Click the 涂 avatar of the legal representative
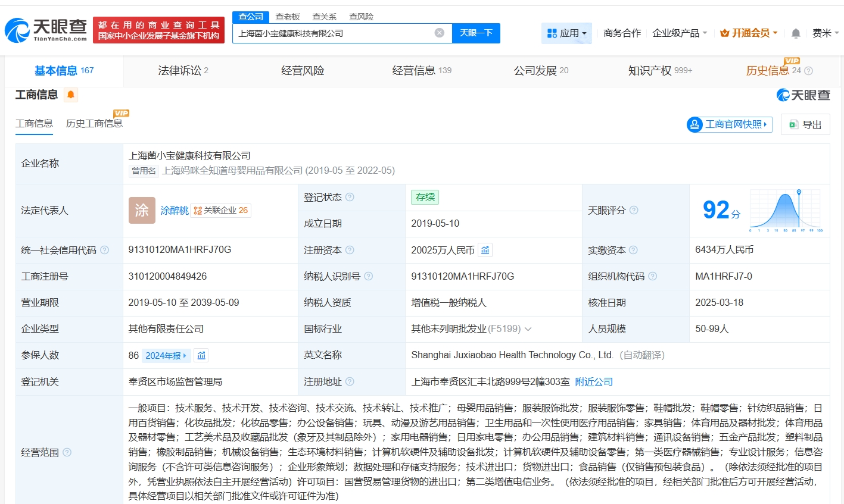The image size is (844, 504). pos(141,210)
